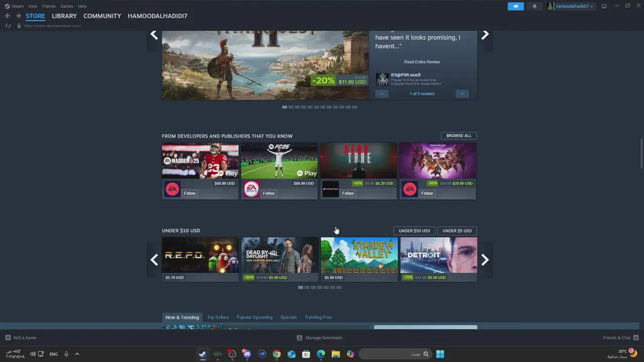644x362 pixels.
Task: Open the R.E.P.O. game thumbnail
Action: point(200,255)
